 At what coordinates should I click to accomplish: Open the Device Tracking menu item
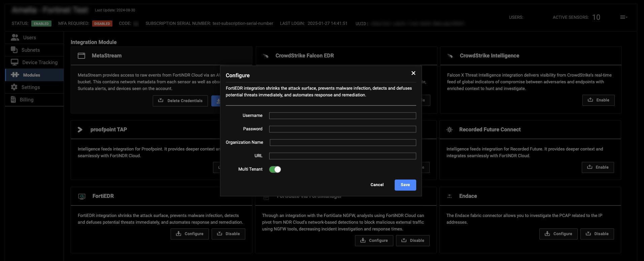[40, 62]
